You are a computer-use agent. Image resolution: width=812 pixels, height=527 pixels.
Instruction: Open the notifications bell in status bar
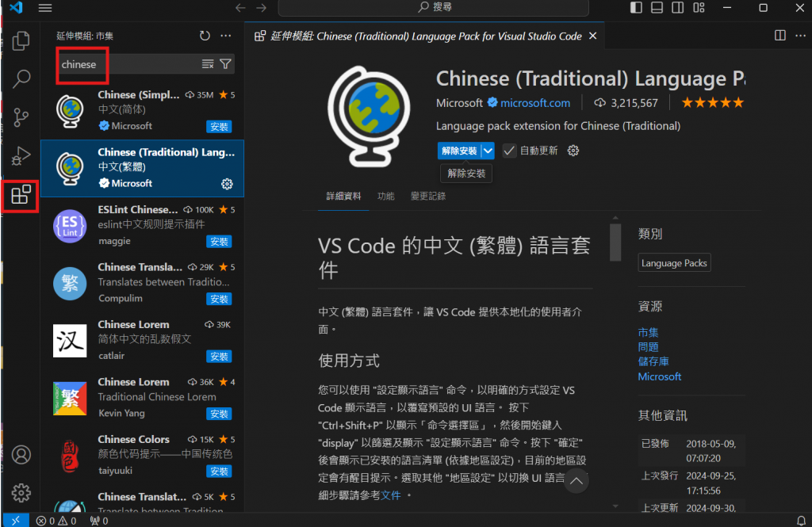click(801, 521)
